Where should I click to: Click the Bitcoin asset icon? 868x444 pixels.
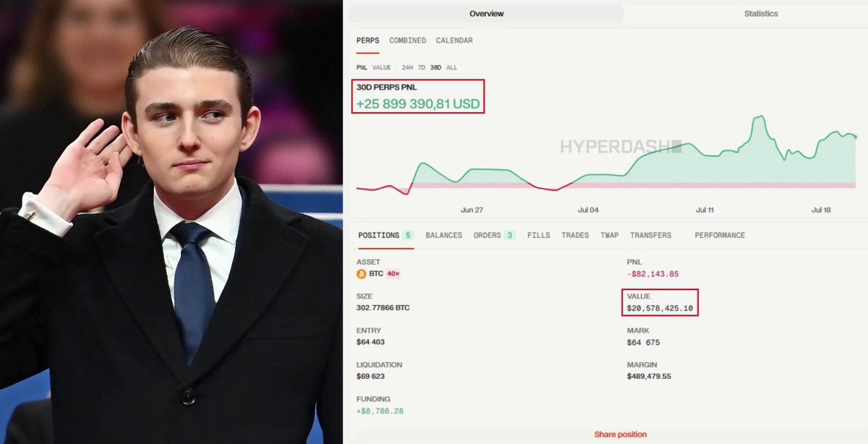(x=362, y=274)
